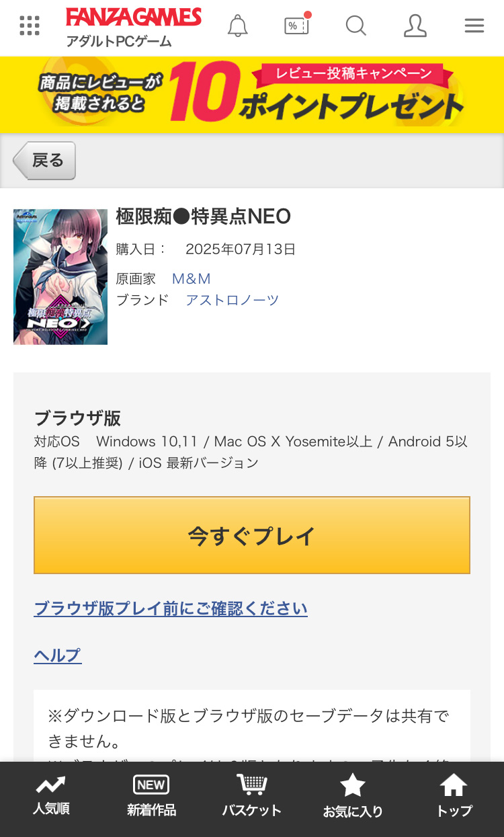Open the user account icon

coord(415,26)
